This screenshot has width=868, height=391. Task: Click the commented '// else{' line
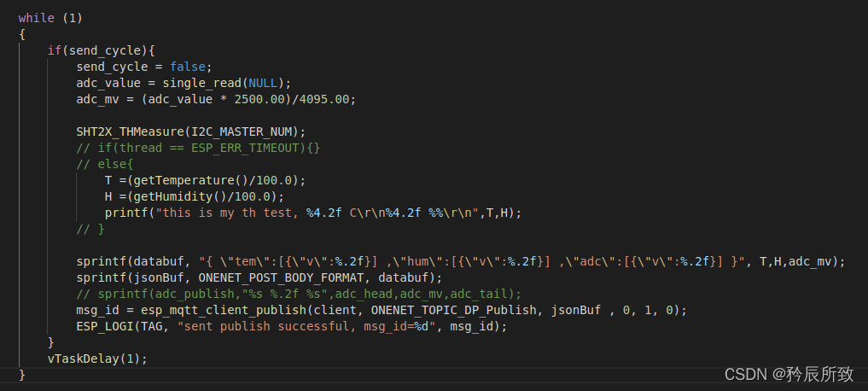(105, 165)
